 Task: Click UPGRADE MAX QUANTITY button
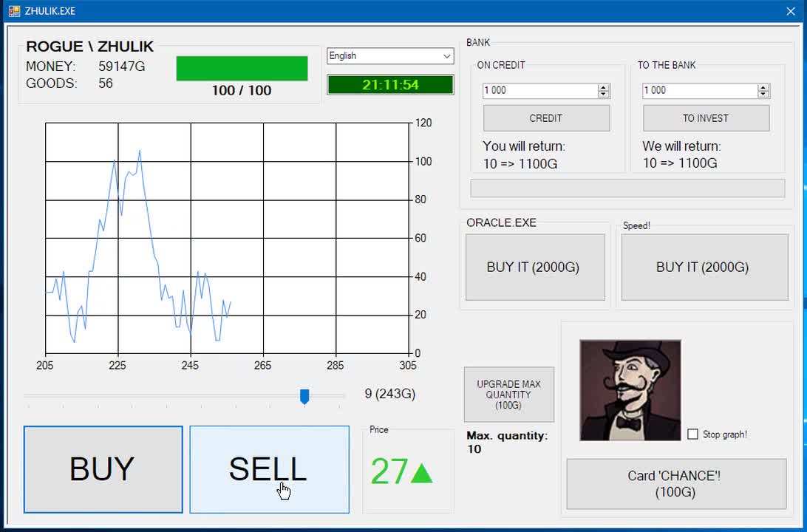[508, 395]
